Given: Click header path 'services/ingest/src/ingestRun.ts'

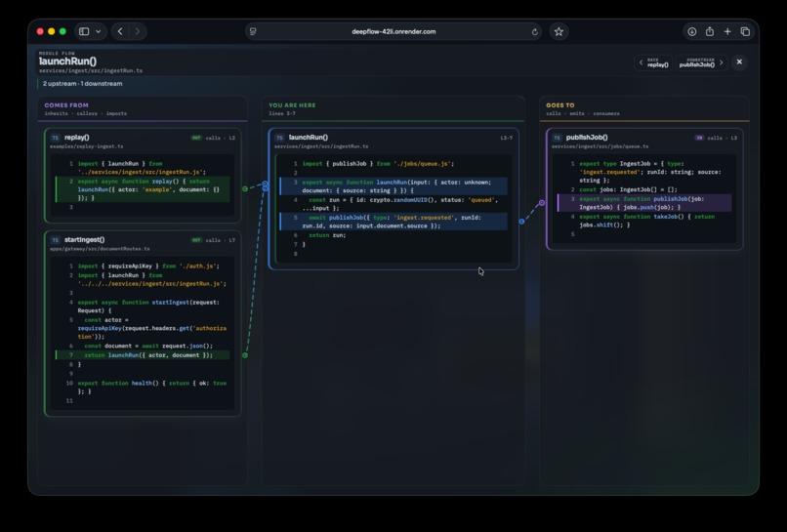Looking at the screenshot, I should [91, 70].
